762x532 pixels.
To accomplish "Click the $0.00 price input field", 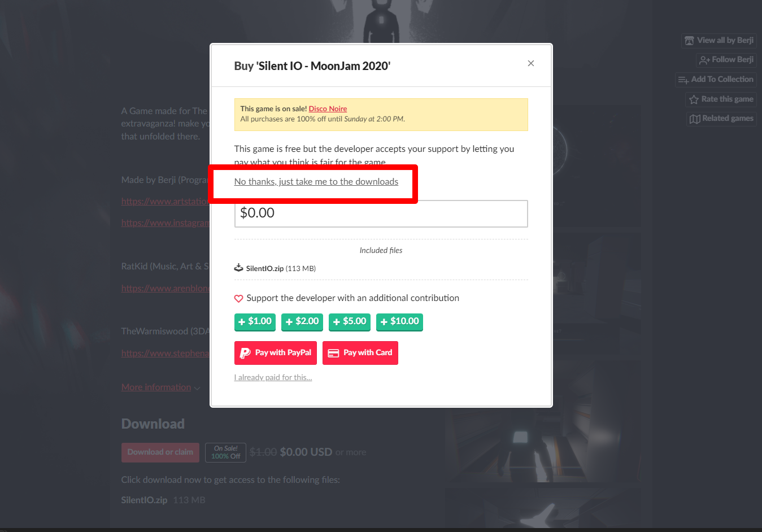I will [381, 213].
